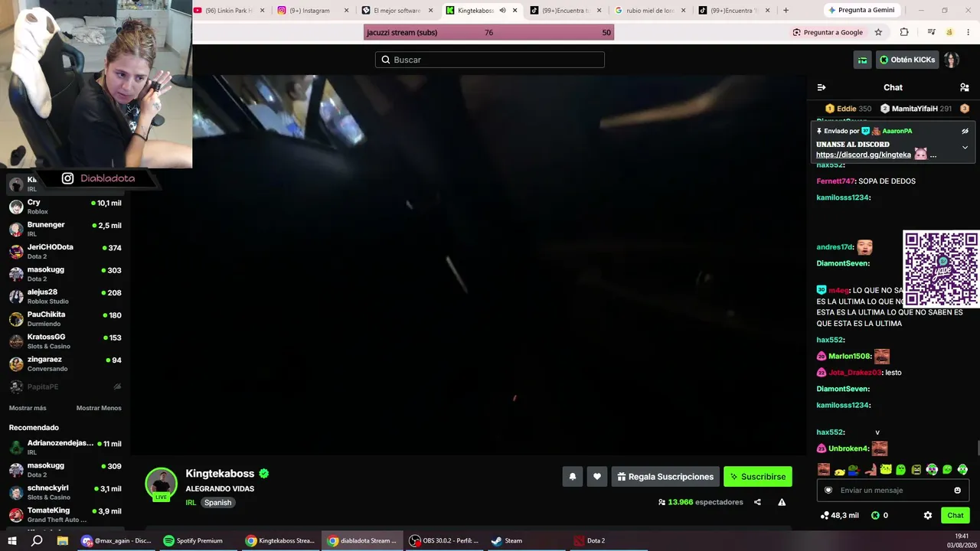The image size is (980, 551).
Task: Switch to the Instagram browser tab
Action: [312, 11]
